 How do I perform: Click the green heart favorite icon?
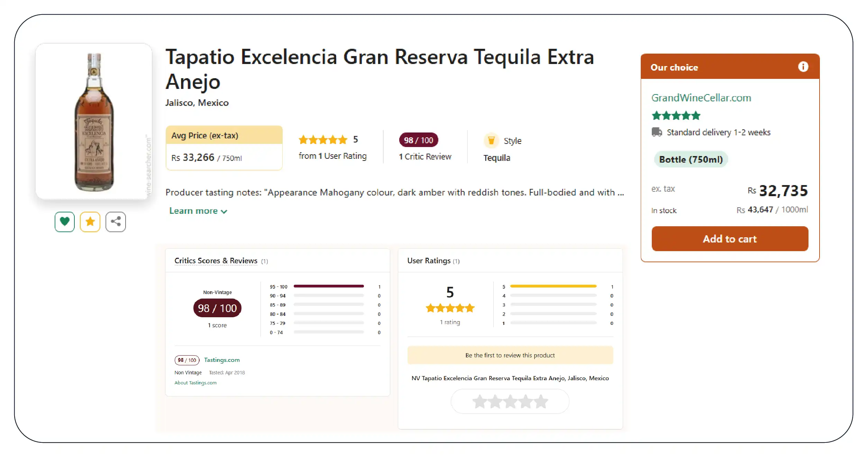(x=65, y=222)
